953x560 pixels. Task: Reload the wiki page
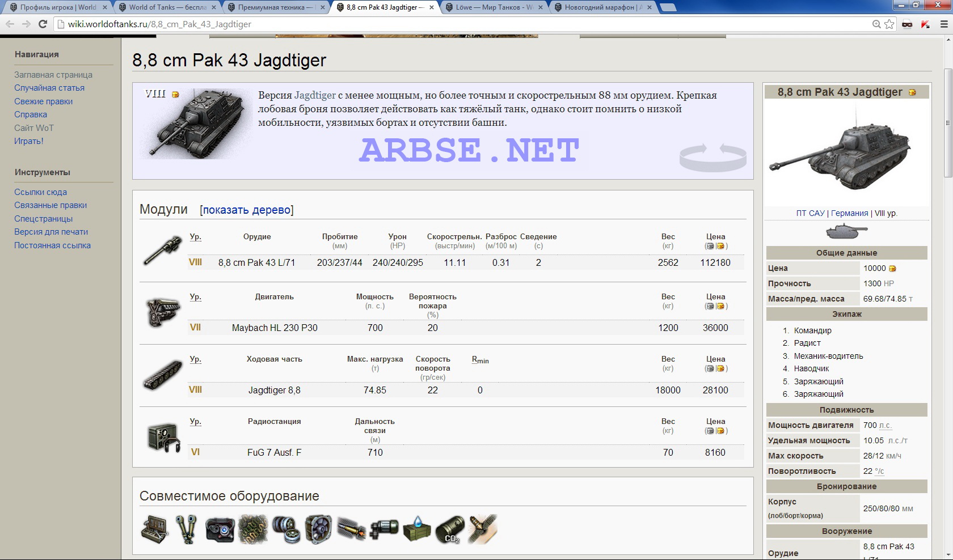[x=43, y=24]
